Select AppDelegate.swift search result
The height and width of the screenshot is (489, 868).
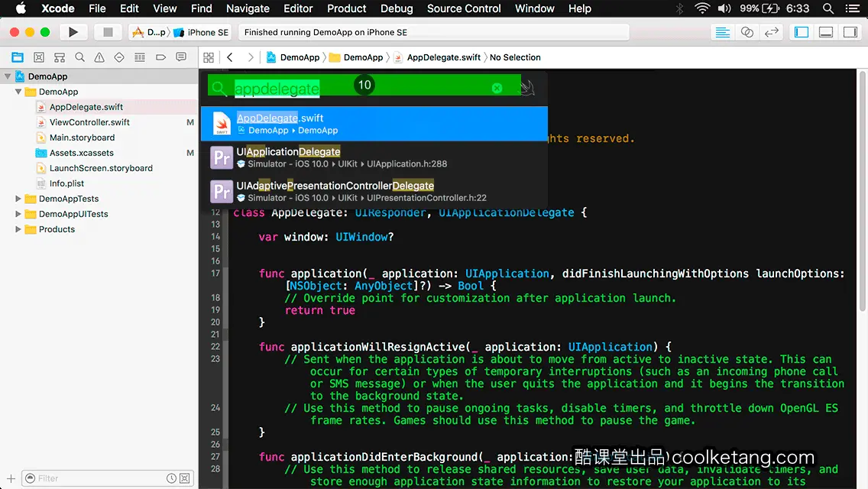(x=374, y=124)
